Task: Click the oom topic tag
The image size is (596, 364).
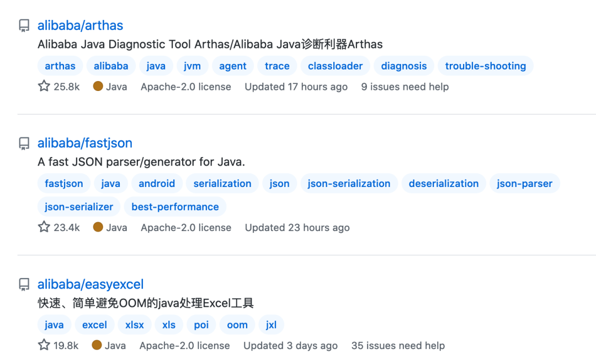Action: (237, 325)
